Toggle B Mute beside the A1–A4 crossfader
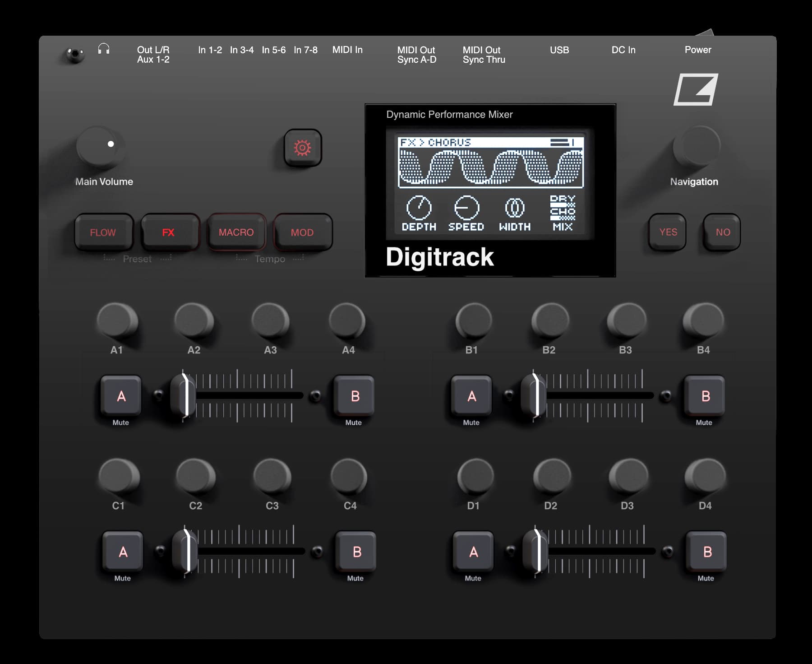Screen dimensions: 812x664 [x=354, y=395]
